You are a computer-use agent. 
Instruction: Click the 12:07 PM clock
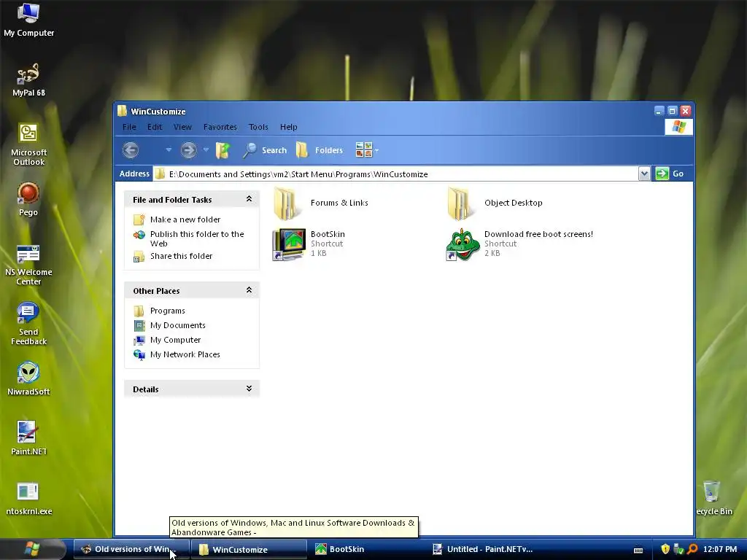pyautogui.click(x=720, y=549)
